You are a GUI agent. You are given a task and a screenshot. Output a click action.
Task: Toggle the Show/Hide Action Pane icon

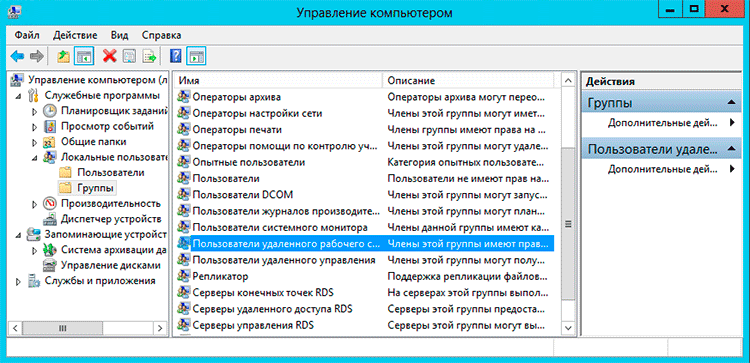(x=196, y=56)
